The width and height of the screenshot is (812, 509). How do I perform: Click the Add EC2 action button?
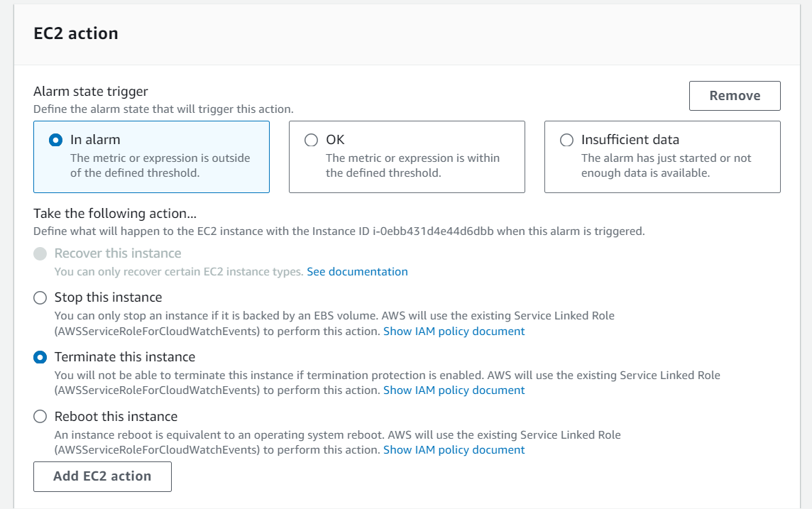tap(102, 476)
